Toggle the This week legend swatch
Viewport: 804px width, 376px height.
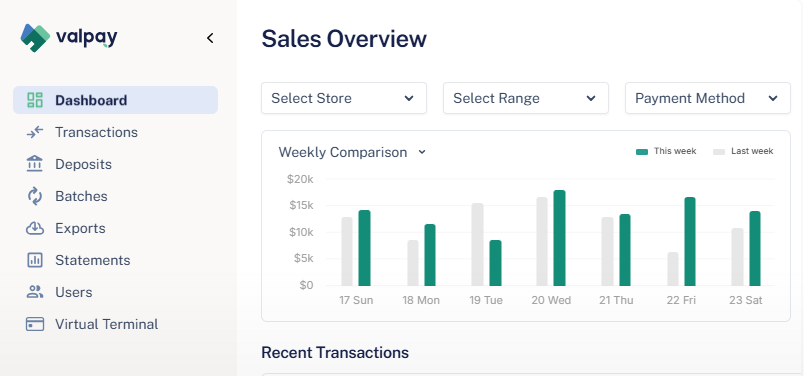click(x=642, y=152)
